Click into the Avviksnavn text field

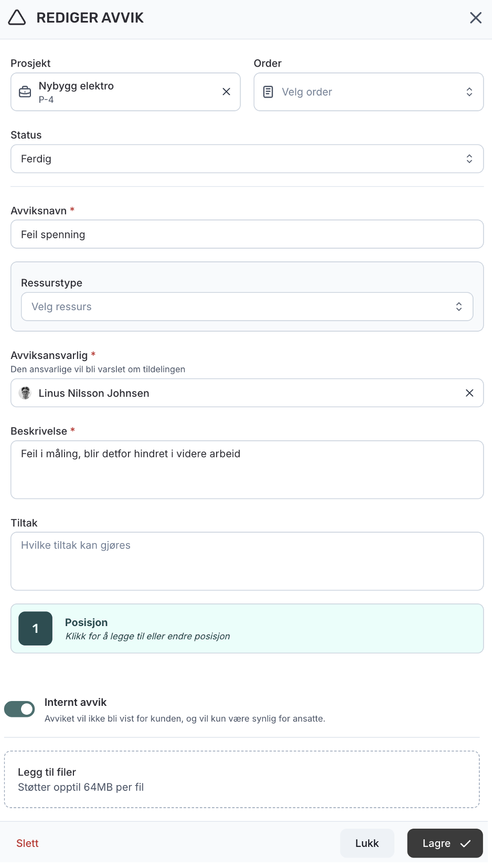tap(247, 234)
